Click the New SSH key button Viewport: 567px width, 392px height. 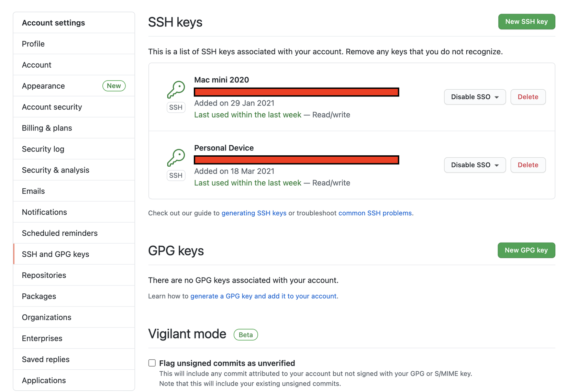[x=526, y=22]
